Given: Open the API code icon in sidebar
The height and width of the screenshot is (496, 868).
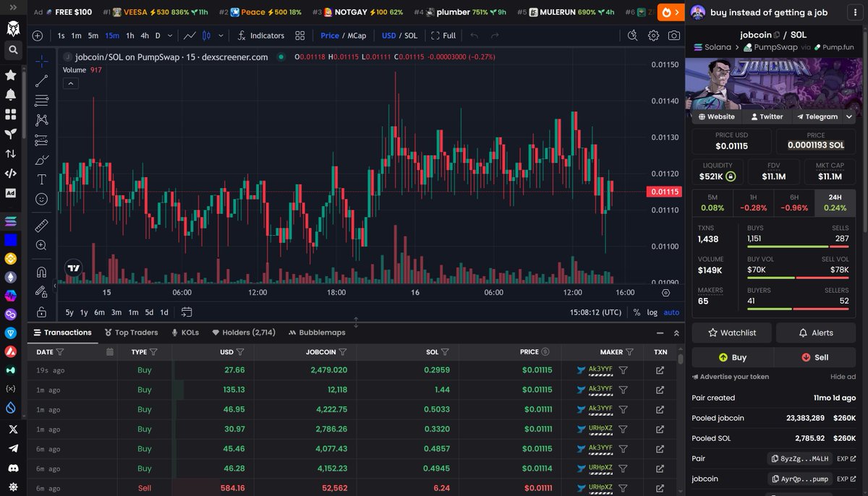Looking at the screenshot, I should [x=11, y=173].
